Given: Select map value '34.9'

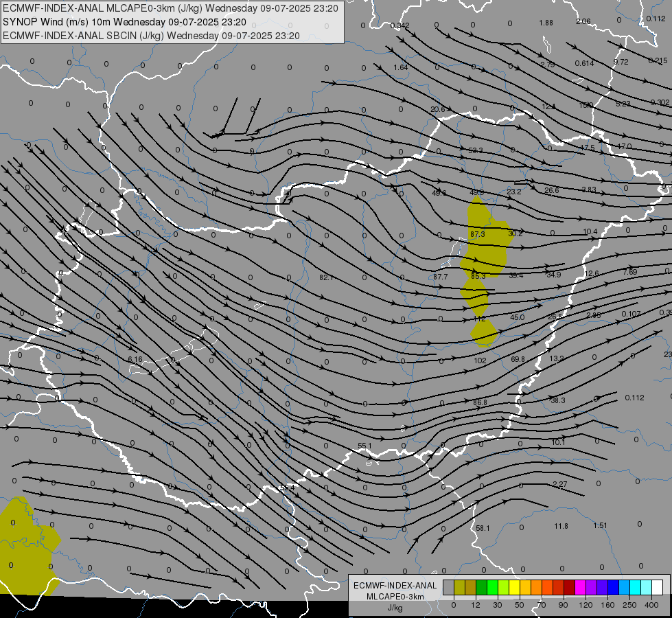Looking at the screenshot, I should (554, 275).
